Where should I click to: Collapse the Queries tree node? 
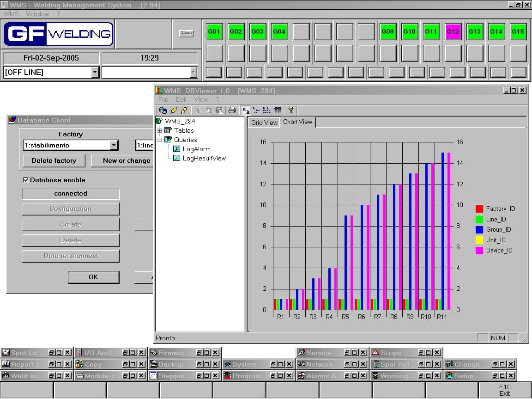[160, 140]
